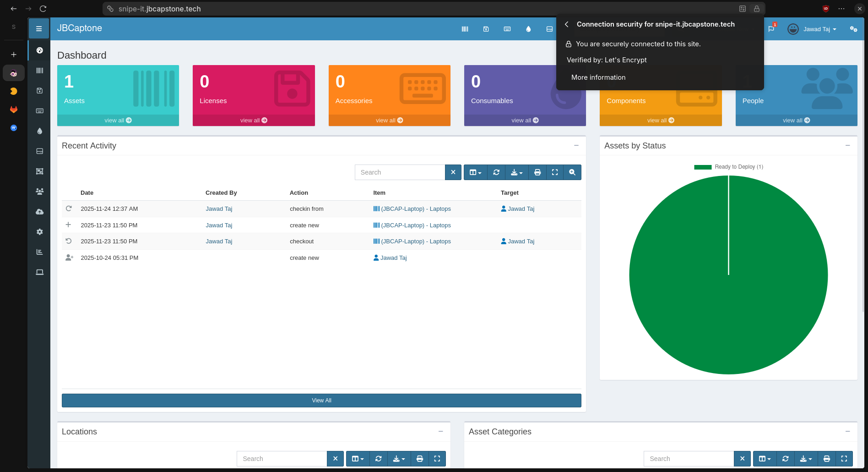Click the Ready to Deploy legend swatch
Image resolution: width=868 pixels, height=472 pixels.
(703, 167)
